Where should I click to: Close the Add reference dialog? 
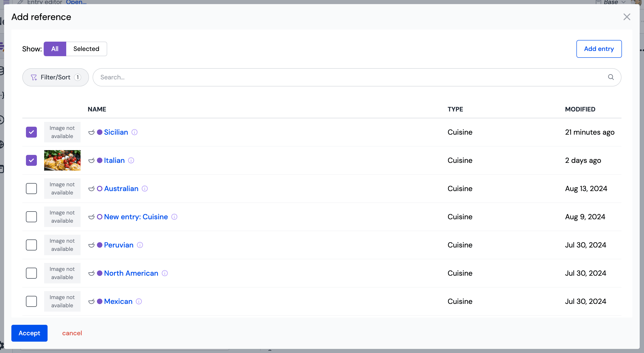[627, 17]
